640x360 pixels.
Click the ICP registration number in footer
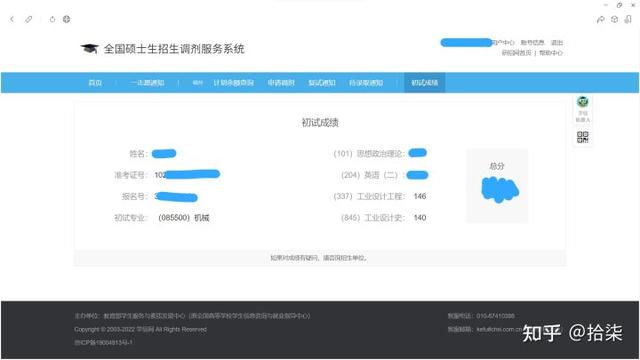coord(103,342)
